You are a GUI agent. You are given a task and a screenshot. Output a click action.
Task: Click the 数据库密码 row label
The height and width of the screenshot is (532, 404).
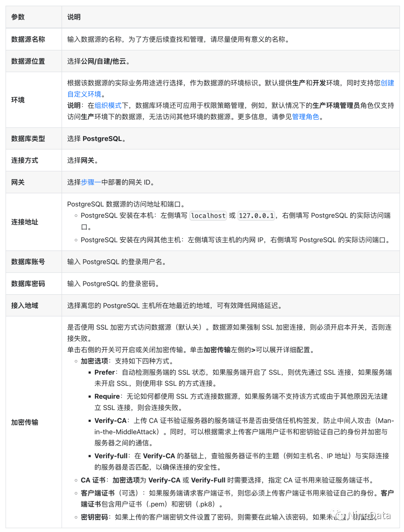(x=28, y=283)
